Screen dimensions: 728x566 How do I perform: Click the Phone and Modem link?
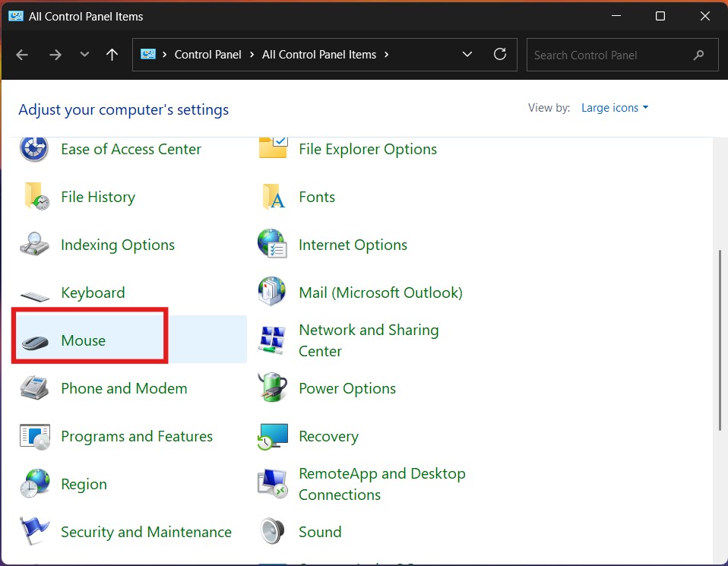(x=124, y=388)
